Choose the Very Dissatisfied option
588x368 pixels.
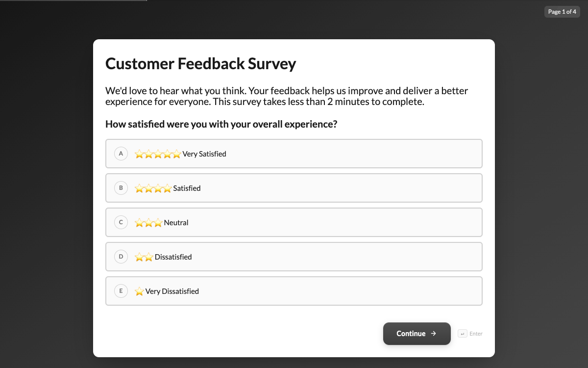294,291
